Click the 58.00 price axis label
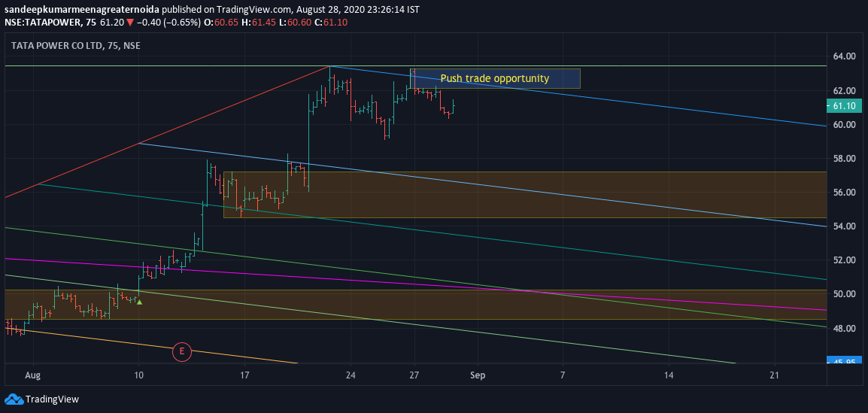The image size is (868, 413). [845, 159]
